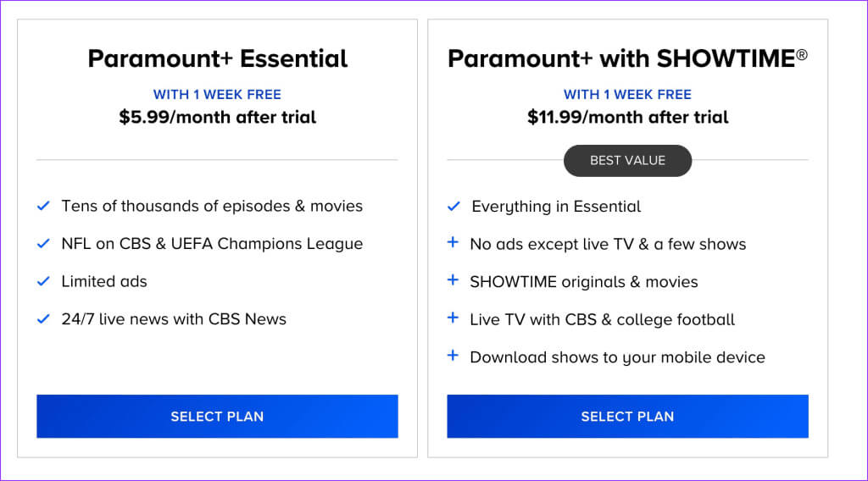The image size is (868, 481).
Task: Click 'NFL on CBS & UEFA Champions League' text
Action: [x=212, y=244]
